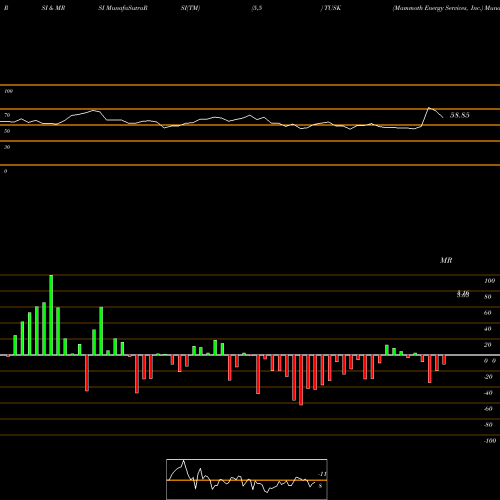This screenshot has height=500, width=500.
Task: Click the Mammoth Energy Services, Inc. title text
Action: (x=438, y=8)
